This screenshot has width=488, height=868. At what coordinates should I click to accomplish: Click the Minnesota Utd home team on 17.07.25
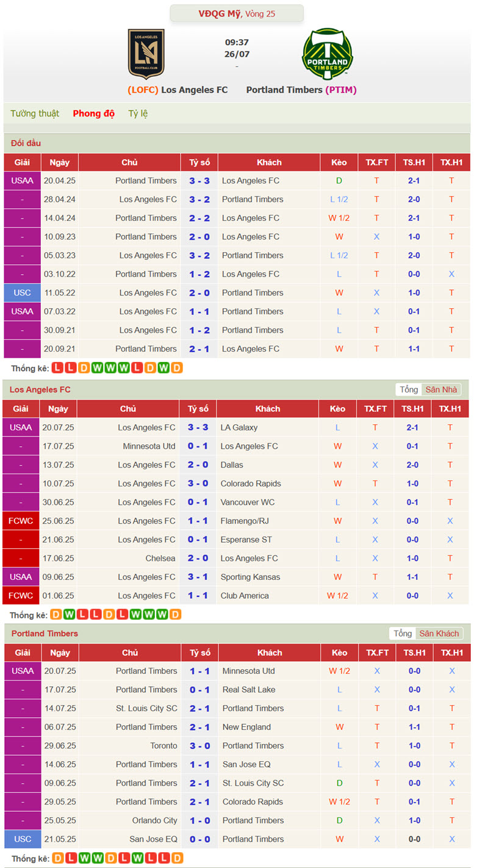click(x=149, y=446)
